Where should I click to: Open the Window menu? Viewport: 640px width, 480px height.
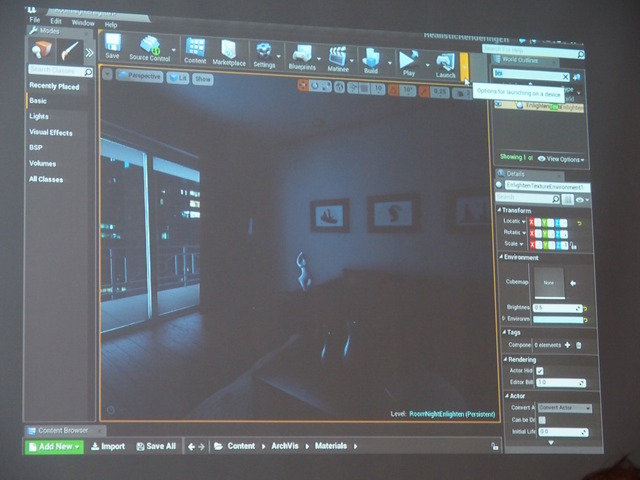tap(83, 22)
